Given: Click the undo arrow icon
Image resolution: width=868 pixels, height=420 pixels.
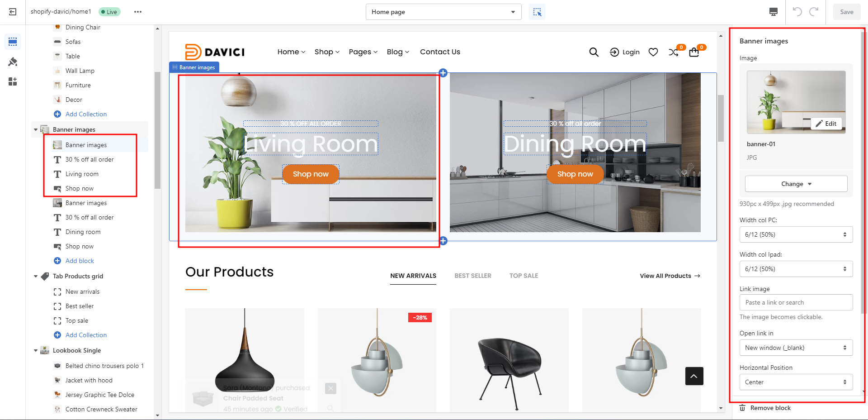Looking at the screenshot, I should (797, 12).
